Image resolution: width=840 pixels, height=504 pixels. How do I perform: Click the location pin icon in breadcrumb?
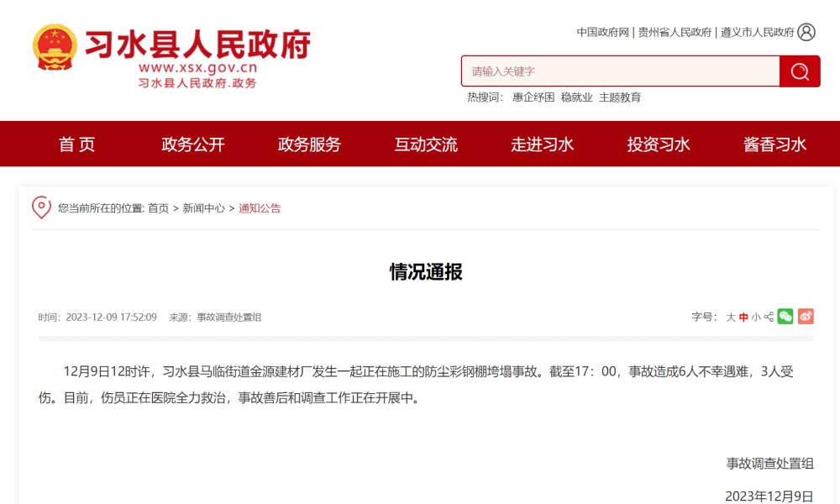(41, 207)
